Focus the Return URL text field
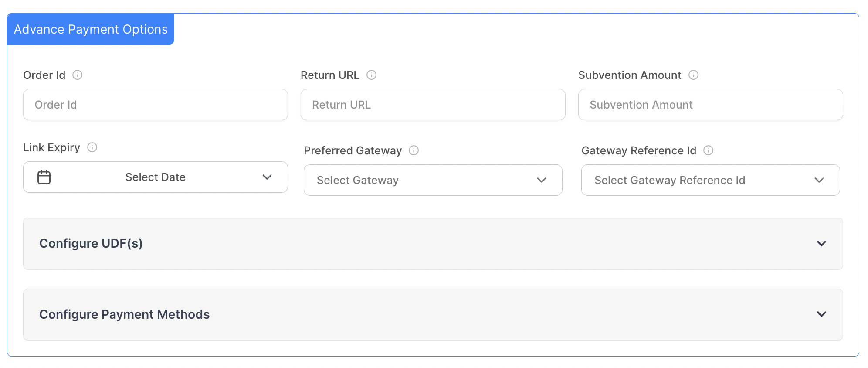The width and height of the screenshot is (868, 368). click(432, 105)
